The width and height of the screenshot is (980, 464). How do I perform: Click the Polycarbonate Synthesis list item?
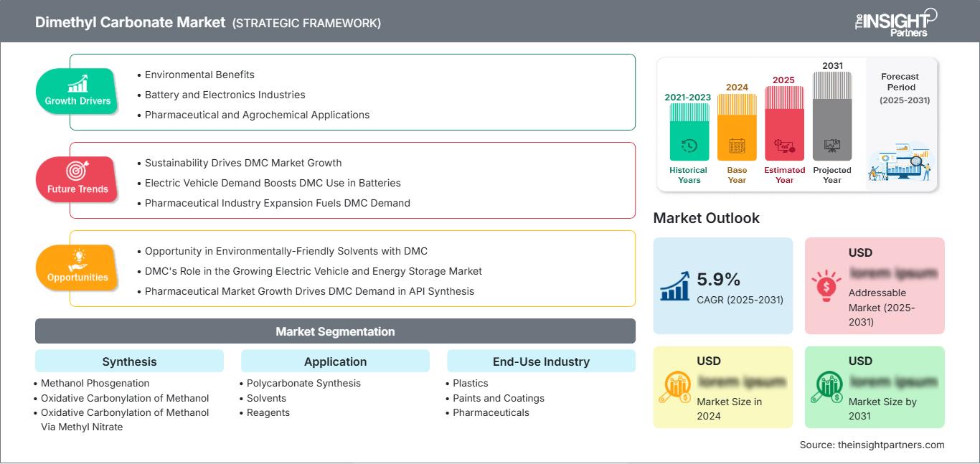click(303, 383)
